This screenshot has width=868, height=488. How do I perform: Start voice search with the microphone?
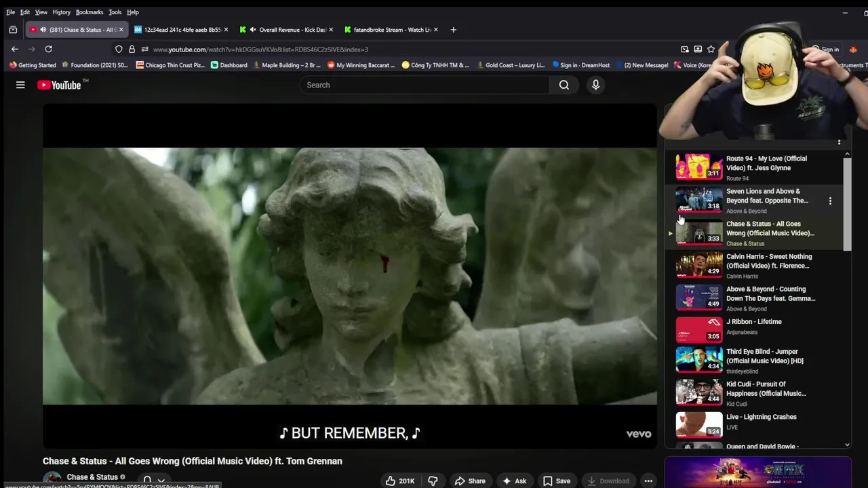[595, 85]
